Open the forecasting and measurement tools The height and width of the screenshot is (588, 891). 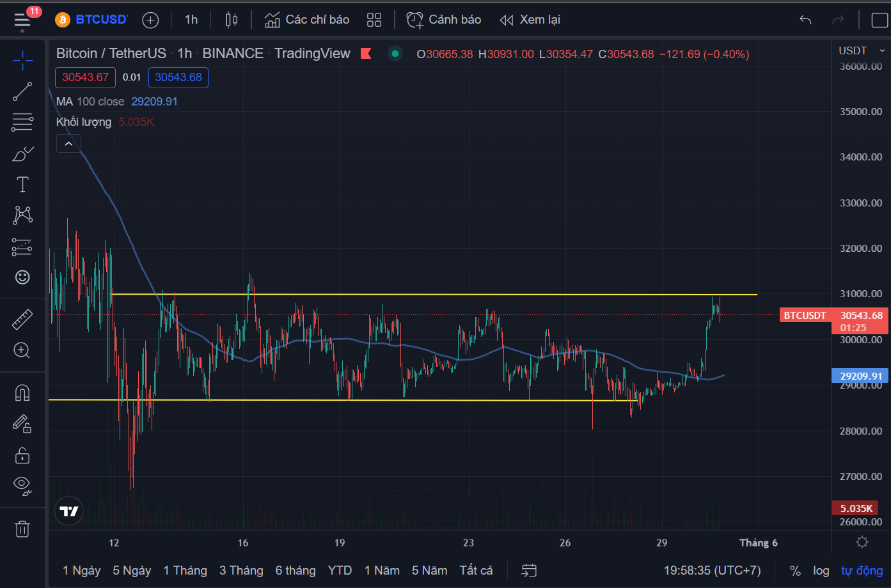tap(22, 247)
